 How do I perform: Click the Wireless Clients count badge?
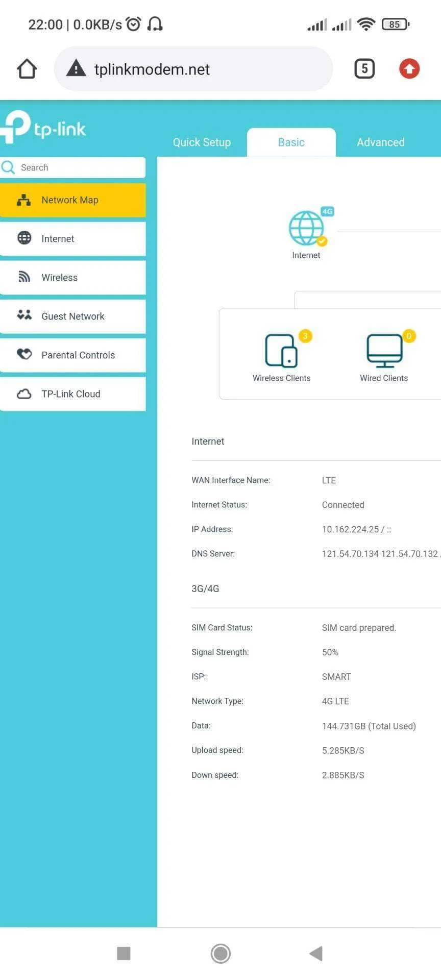click(x=305, y=336)
